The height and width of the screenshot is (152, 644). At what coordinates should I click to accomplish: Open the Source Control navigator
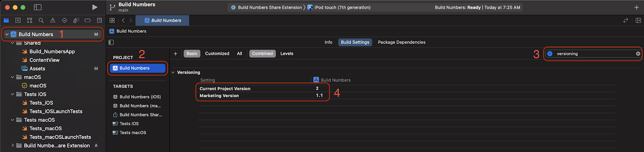pyautogui.click(x=18, y=20)
